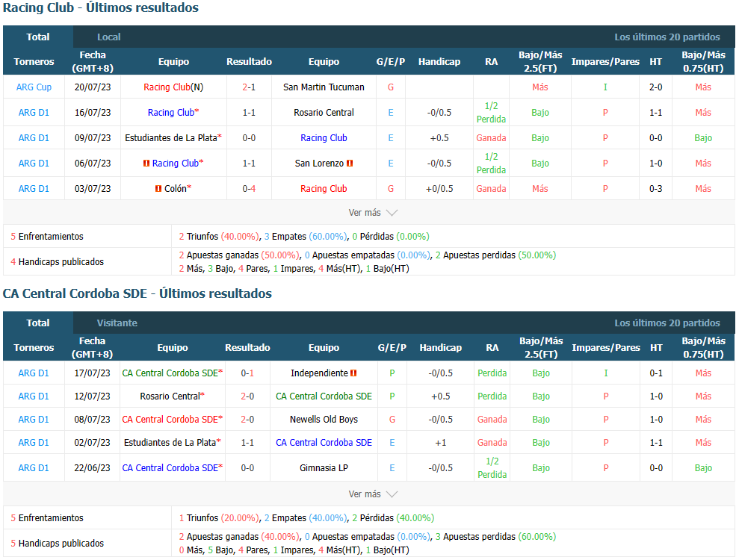Click the 0-4 result of Colón vs Racing
Image resolution: width=739 pixels, height=560 pixels.
tap(249, 189)
